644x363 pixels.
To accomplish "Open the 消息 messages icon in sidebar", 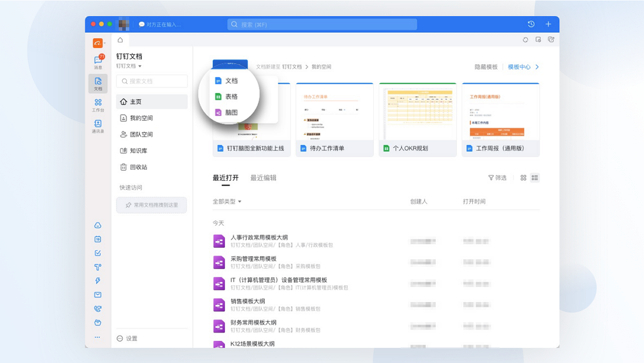I will [98, 61].
